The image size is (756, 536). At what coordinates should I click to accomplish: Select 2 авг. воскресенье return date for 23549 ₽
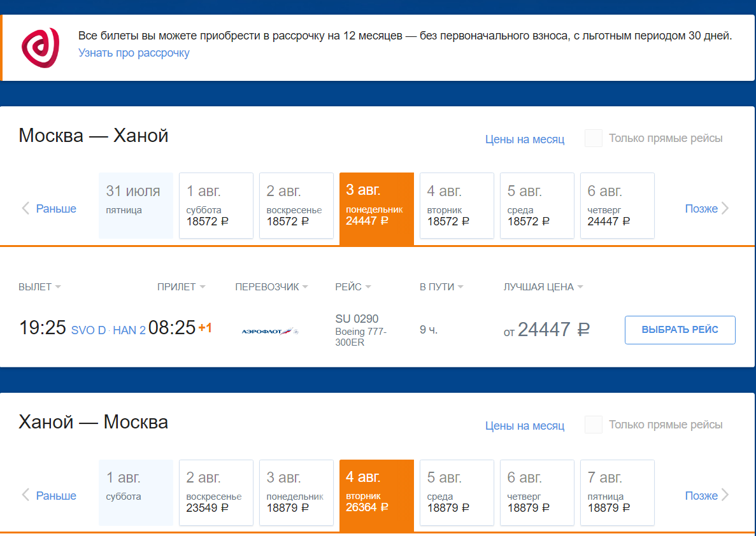[x=216, y=493]
